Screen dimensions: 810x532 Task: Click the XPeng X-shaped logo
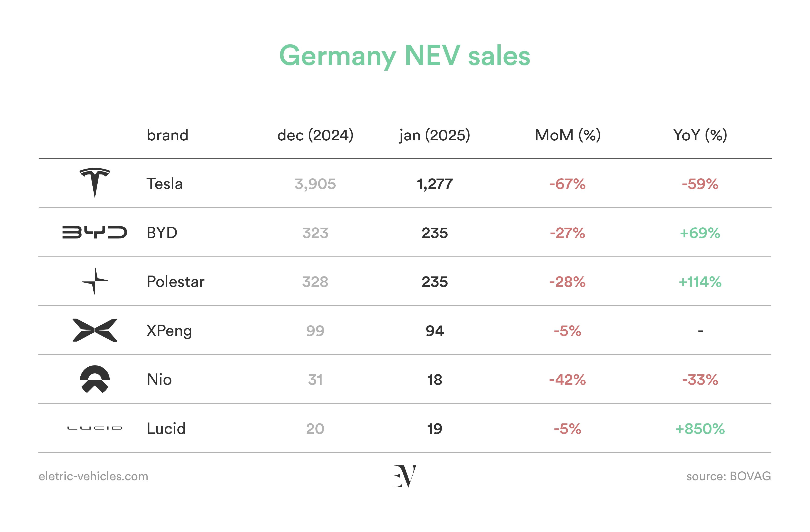tap(95, 330)
